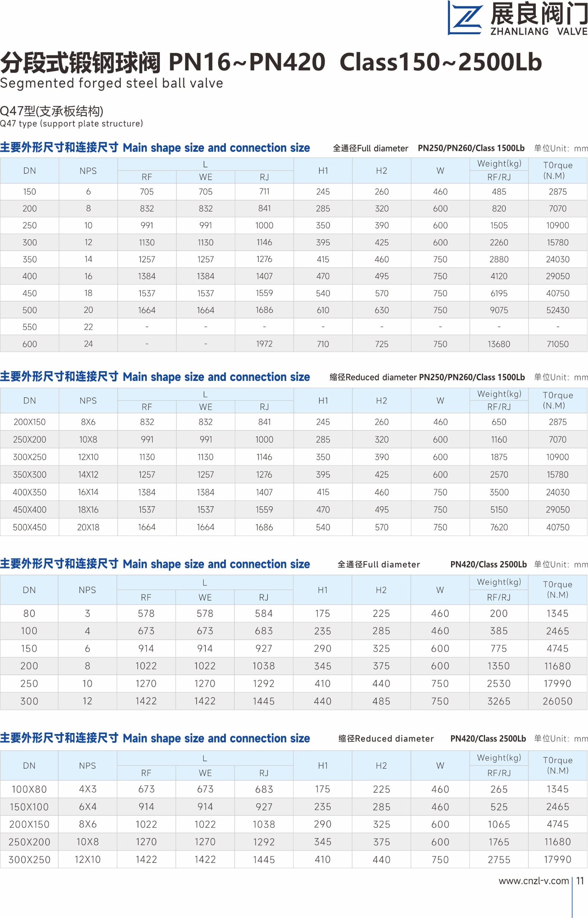Image resolution: width=588 pixels, height=918 pixels.
Task: Select the NPS cell 22
Action: click(x=88, y=327)
